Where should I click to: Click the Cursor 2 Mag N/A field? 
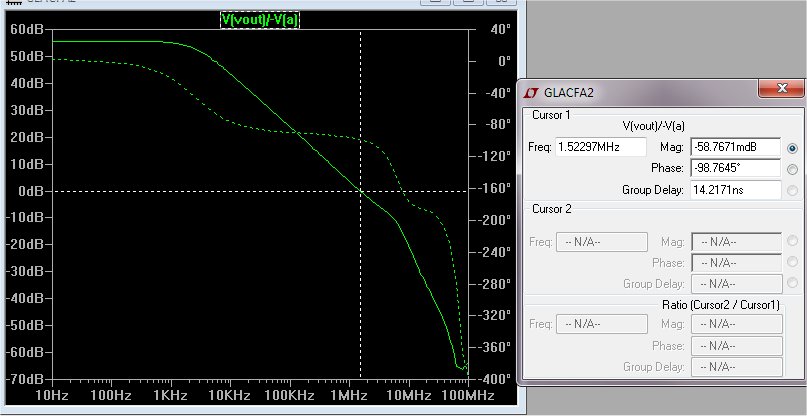[736, 242]
